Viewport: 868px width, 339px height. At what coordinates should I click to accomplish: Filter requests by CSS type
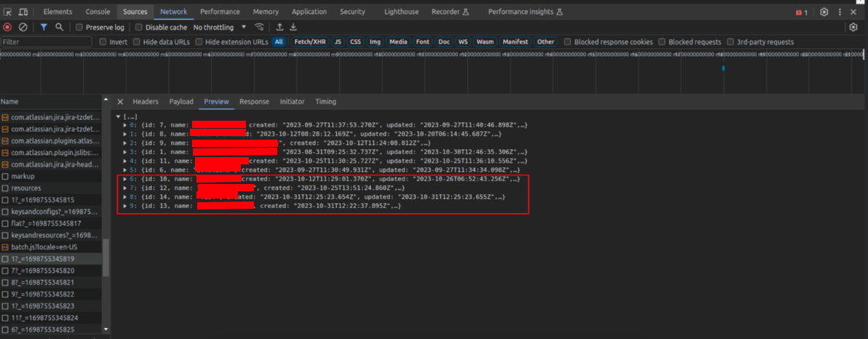(x=355, y=42)
